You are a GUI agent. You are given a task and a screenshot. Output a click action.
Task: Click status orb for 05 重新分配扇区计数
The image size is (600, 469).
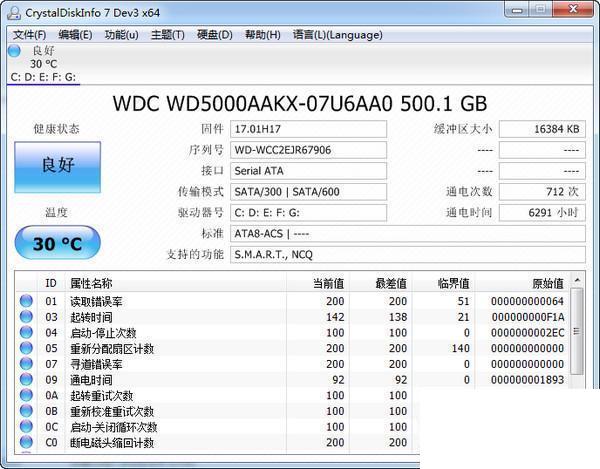(26, 348)
